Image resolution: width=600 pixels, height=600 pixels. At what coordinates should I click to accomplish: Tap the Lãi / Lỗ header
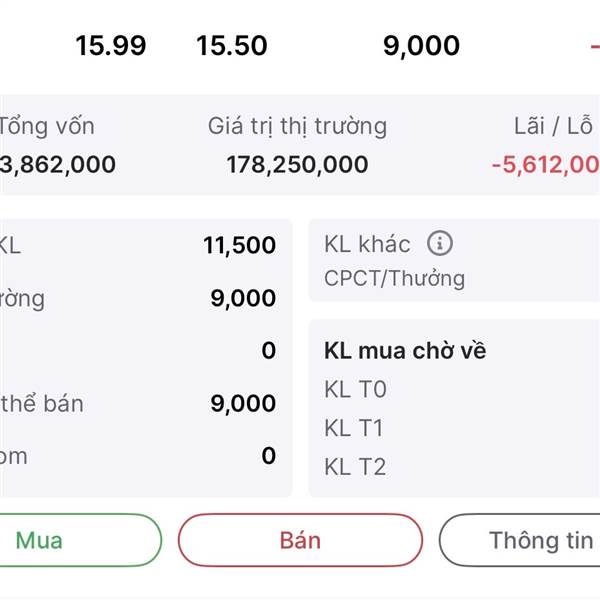coord(553,126)
